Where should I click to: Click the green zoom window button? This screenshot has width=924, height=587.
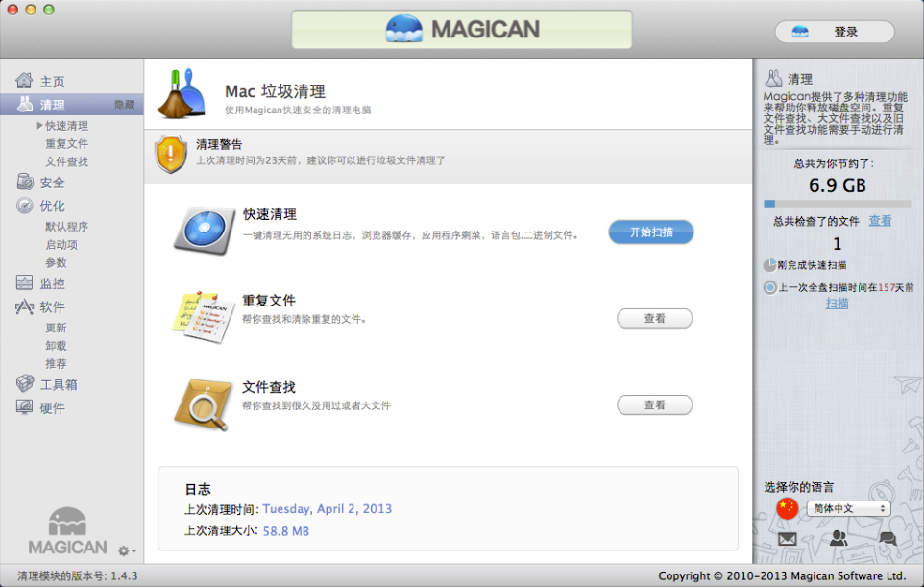[49, 10]
